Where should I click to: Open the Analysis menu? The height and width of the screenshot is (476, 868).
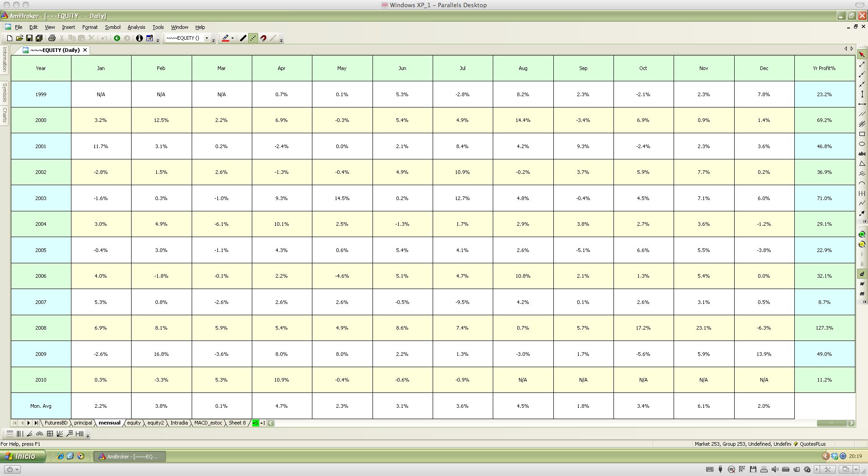137,27
